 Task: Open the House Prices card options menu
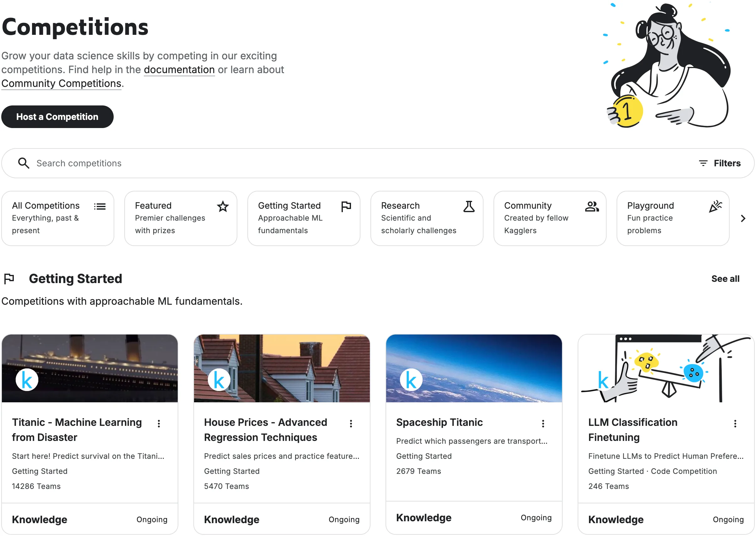pyautogui.click(x=351, y=423)
